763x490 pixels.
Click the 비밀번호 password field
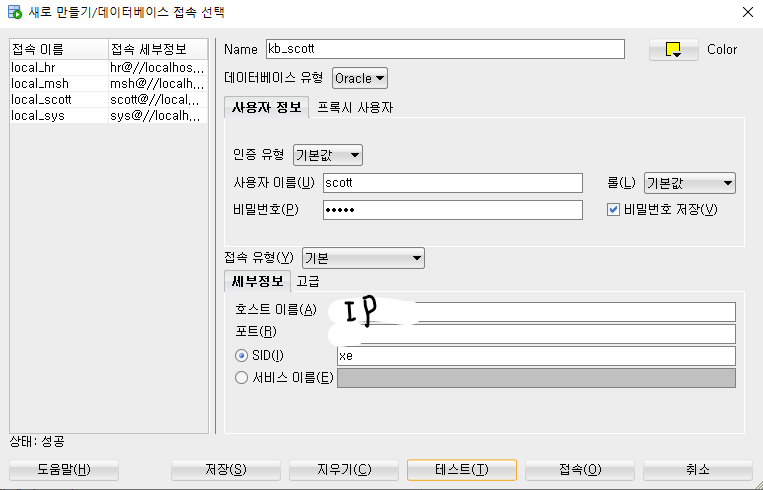(x=453, y=210)
